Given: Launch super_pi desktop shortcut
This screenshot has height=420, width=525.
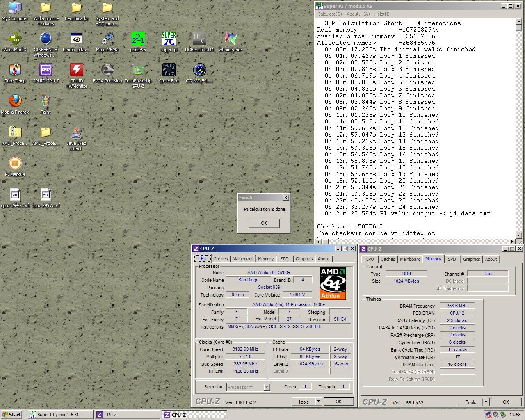Looking at the screenshot, I should (169, 42).
